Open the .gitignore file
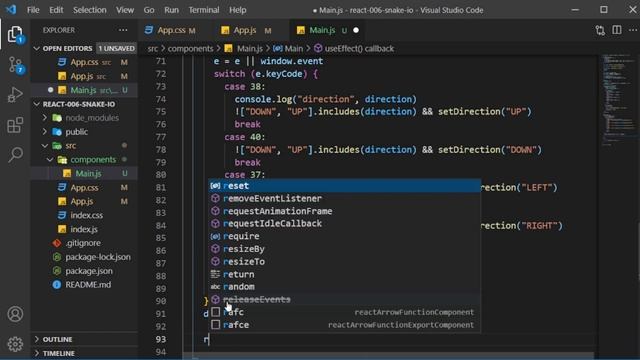Screen dimensions: 640x360 tap(83, 243)
